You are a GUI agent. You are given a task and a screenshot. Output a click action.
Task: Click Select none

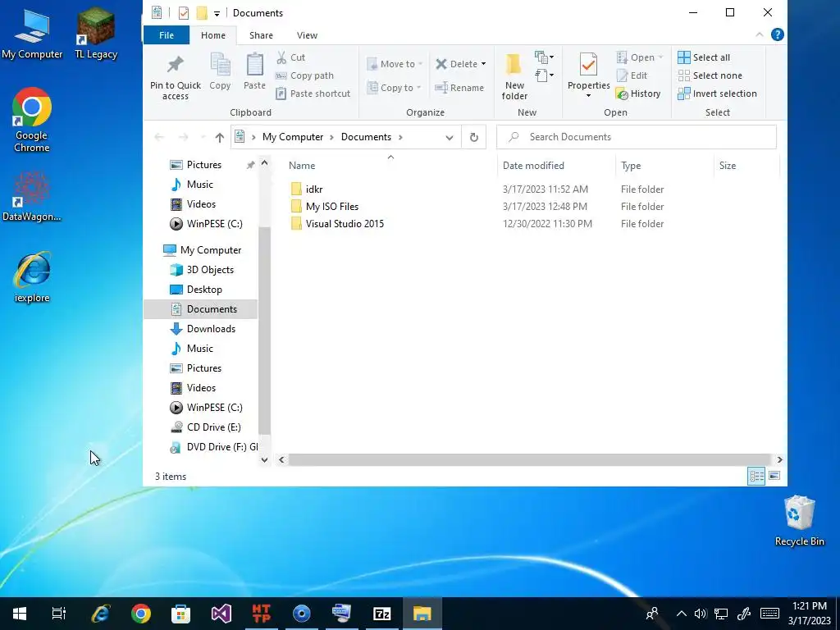click(x=710, y=75)
